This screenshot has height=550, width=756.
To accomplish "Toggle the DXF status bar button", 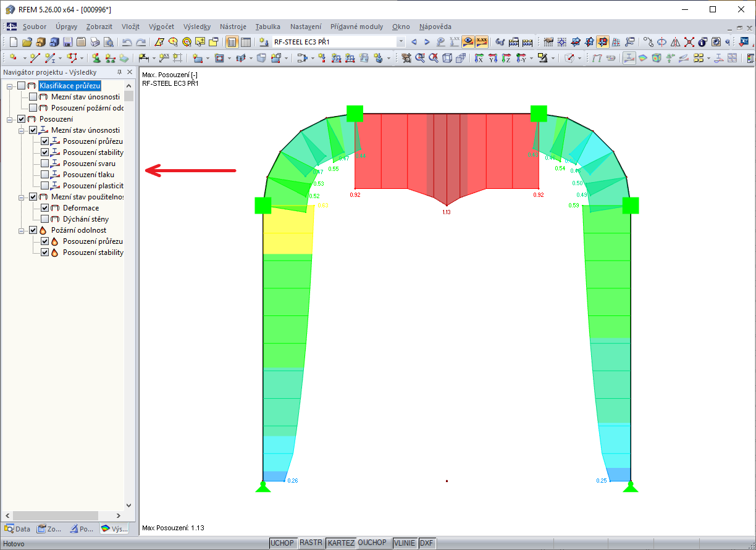I will pyautogui.click(x=426, y=543).
